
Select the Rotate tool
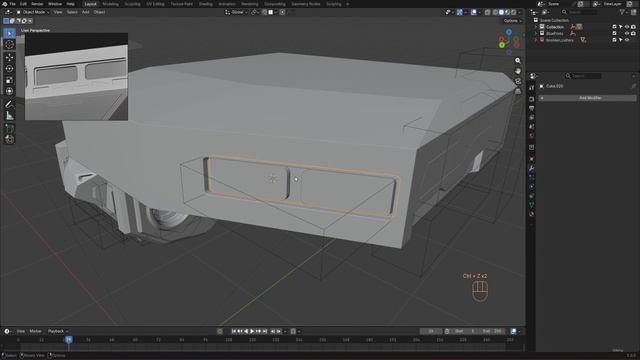coord(9,69)
